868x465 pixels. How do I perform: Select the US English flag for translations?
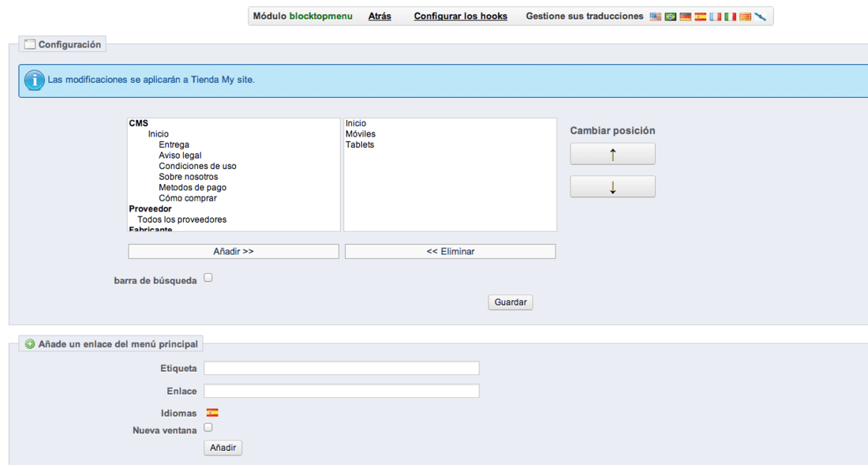[656, 17]
